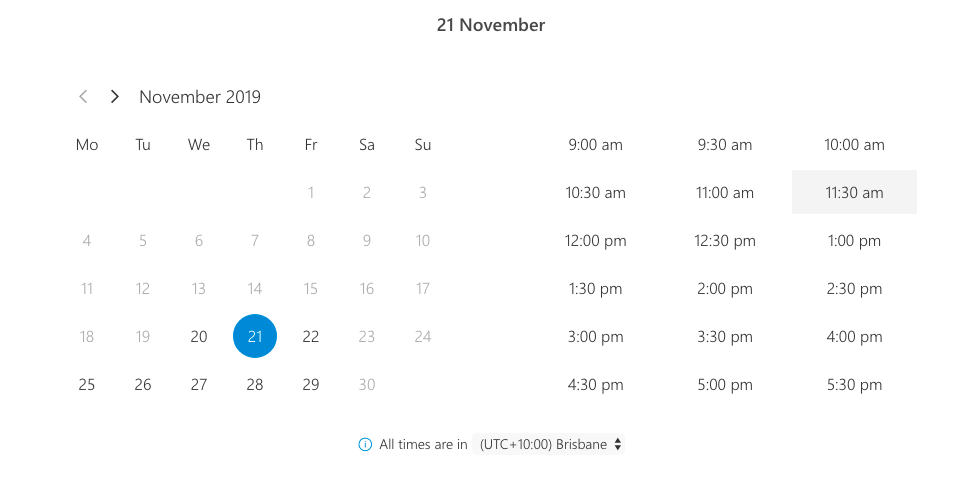Select the highlighted date 21
This screenshot has width=980, height=477.
[255, 336]
